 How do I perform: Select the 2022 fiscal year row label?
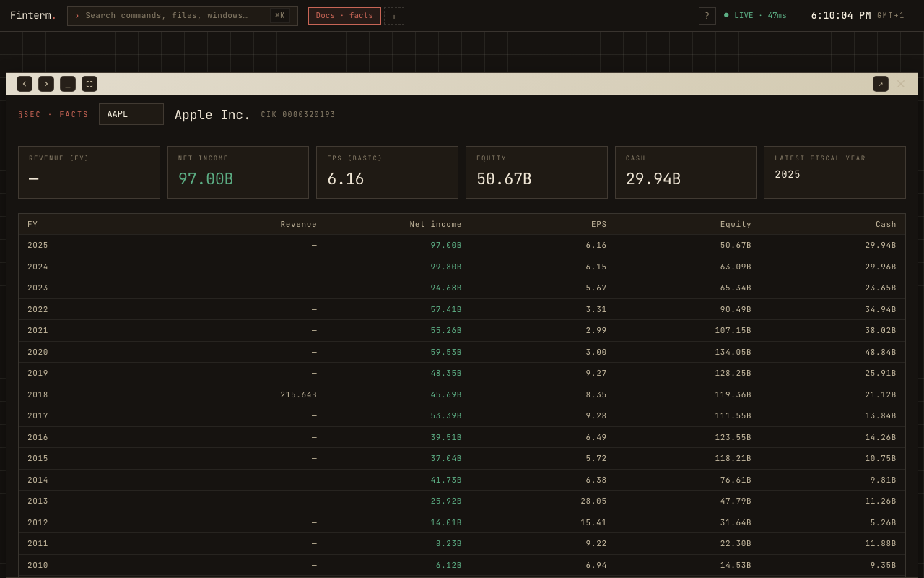[38, 310]
